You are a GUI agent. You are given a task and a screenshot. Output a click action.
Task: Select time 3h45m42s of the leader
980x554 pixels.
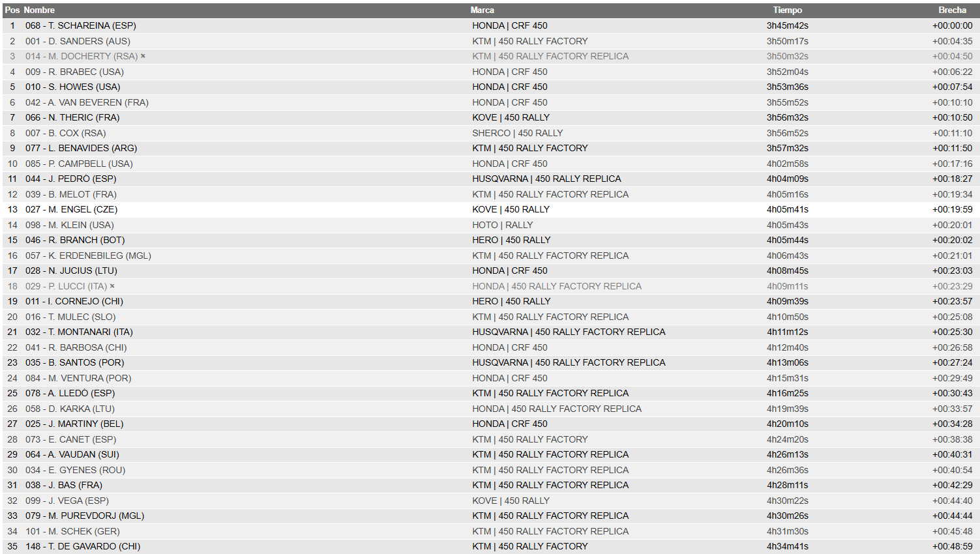pos(788,25)
